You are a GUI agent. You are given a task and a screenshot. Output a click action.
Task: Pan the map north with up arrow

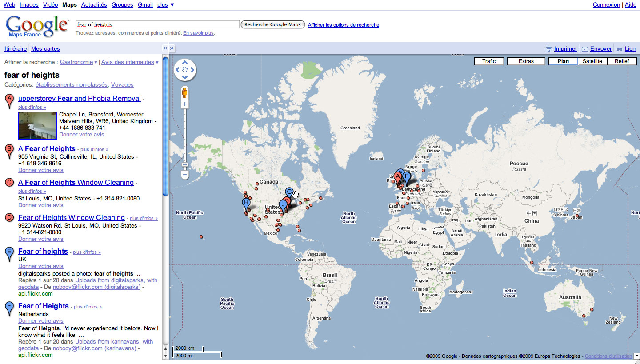click(x=185, y=63)
